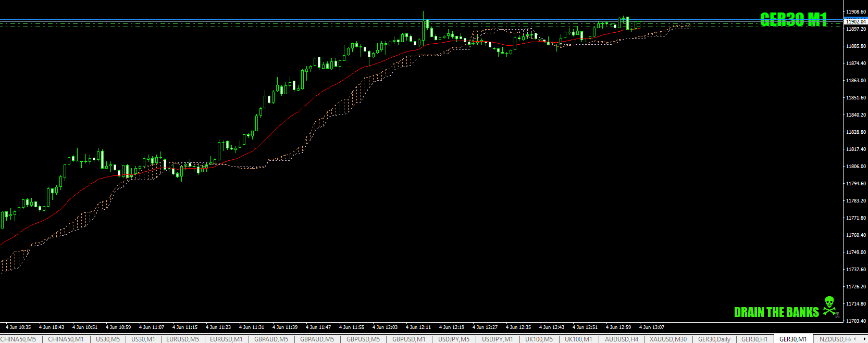Click the tab strip scroll-left arrow
868x343 pixels.
[854, 339]
